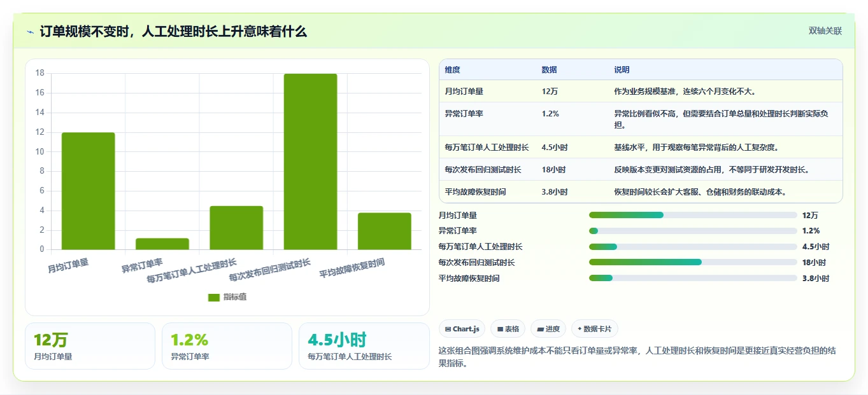Click the 12万 value in the table

tap(550, 92)
